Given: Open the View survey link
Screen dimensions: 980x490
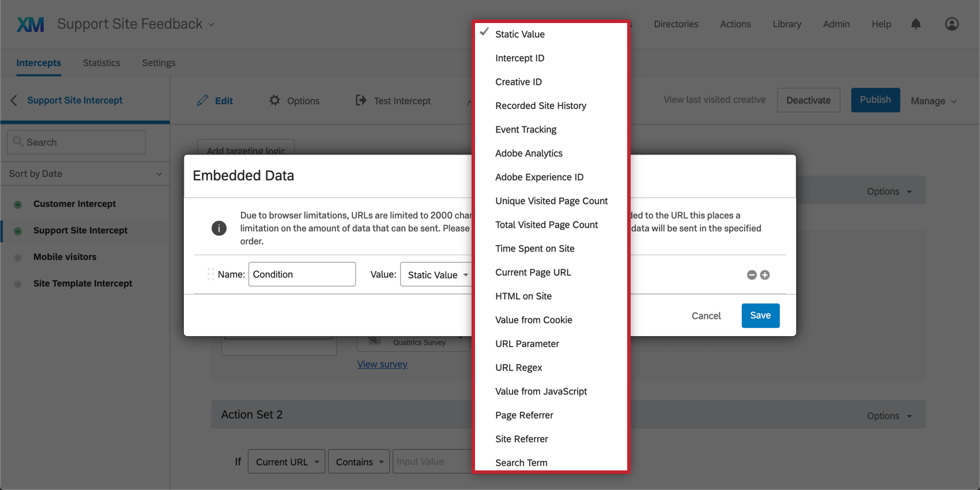Looking at the screenshot, I should (382, 364).
